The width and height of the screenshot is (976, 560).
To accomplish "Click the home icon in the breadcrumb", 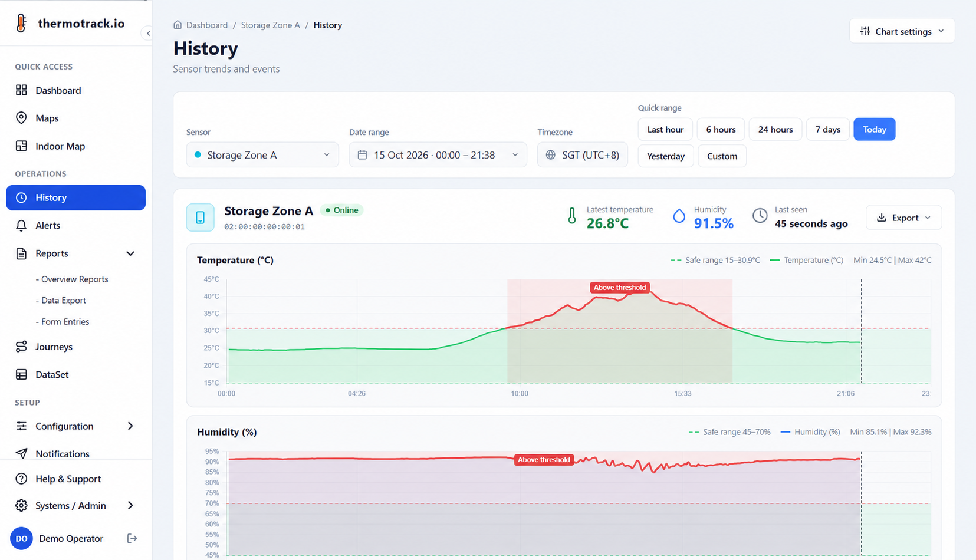I will pos(178,25).
